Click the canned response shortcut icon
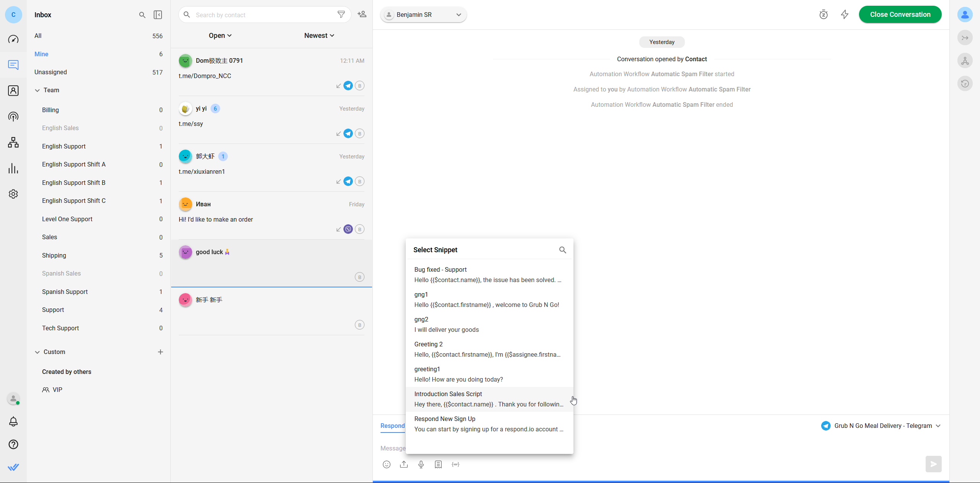980x483 pixels. point(438,464)
